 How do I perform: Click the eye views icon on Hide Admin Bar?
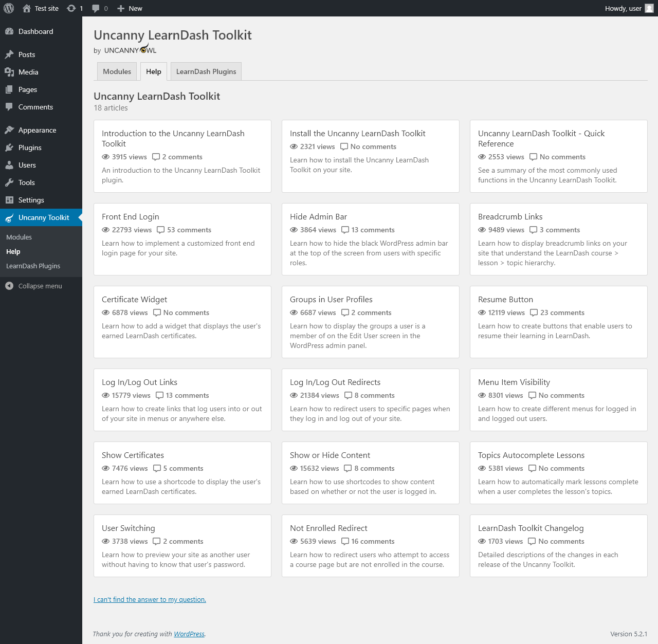click(294, 230)
